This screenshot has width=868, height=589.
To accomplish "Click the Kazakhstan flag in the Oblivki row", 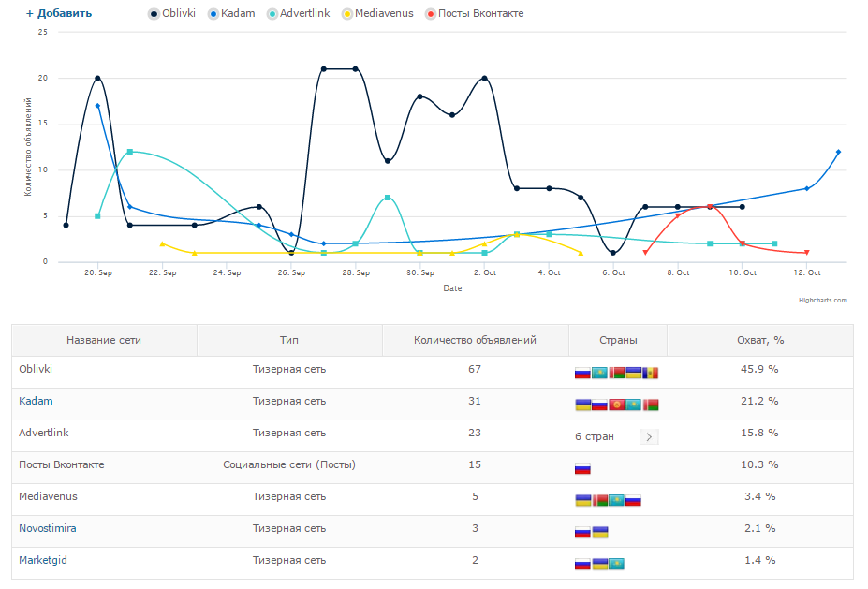I will click(x=599, y=373).
